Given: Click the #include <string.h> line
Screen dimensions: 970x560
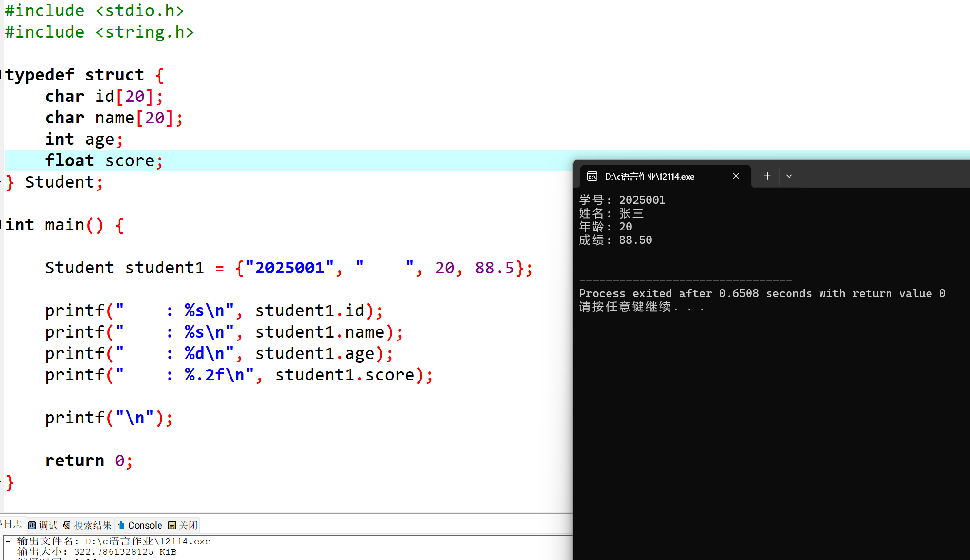Looking at the screenshot, I should [x=100, y=32].
